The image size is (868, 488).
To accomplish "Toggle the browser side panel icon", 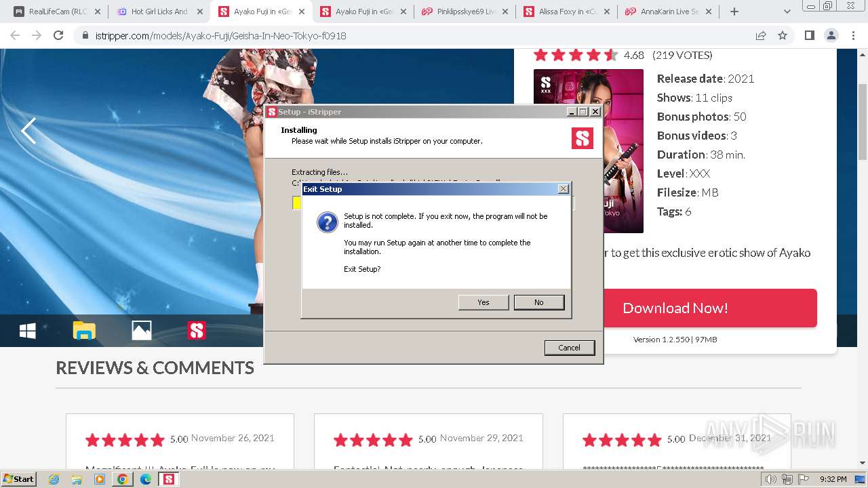I will pyautogui.click(x=809, y=35).
